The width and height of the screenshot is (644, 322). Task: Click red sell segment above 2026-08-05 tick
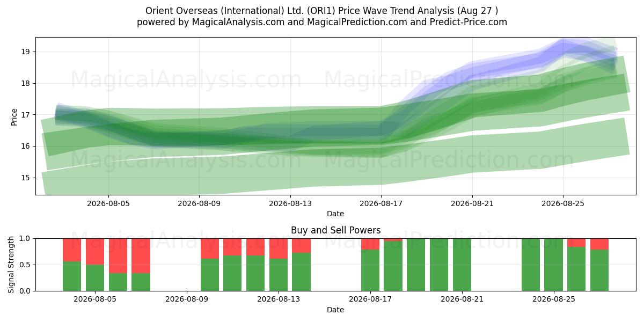click(x=95, y=252)
